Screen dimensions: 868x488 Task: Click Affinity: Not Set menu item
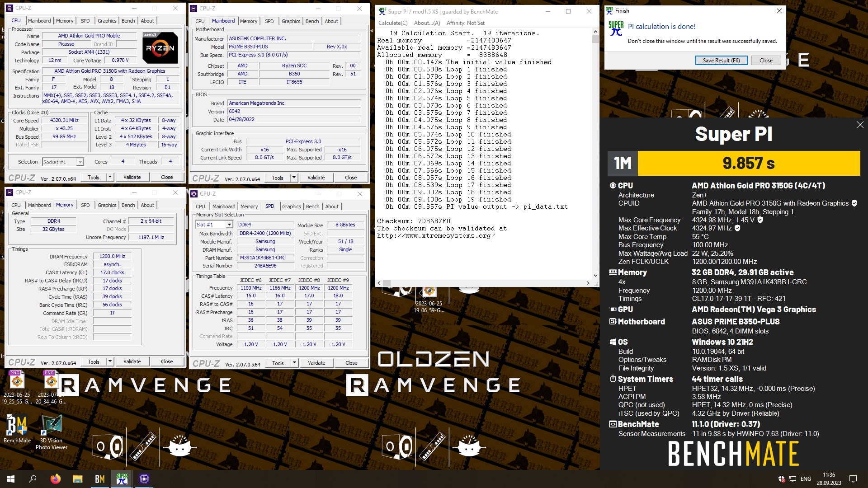tap(465, 23)
